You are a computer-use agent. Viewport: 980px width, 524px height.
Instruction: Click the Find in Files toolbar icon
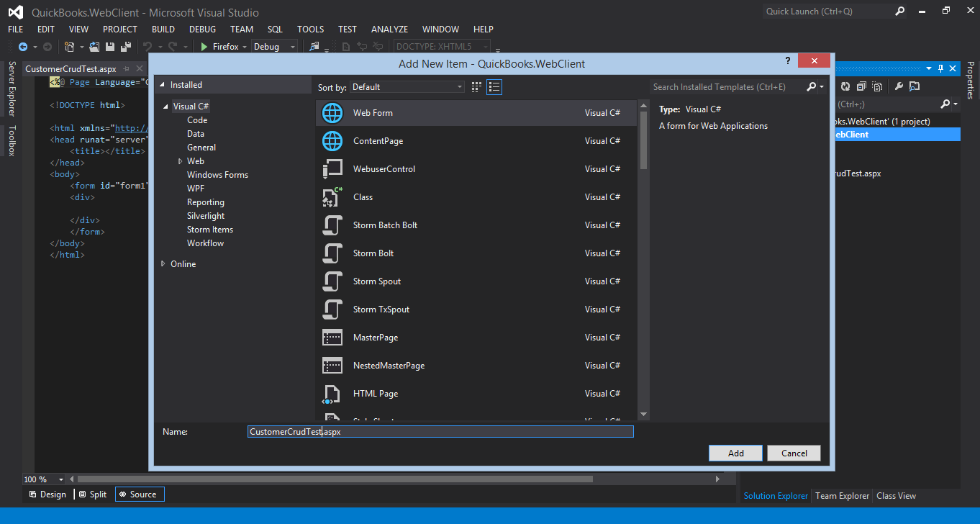(314, 47)
